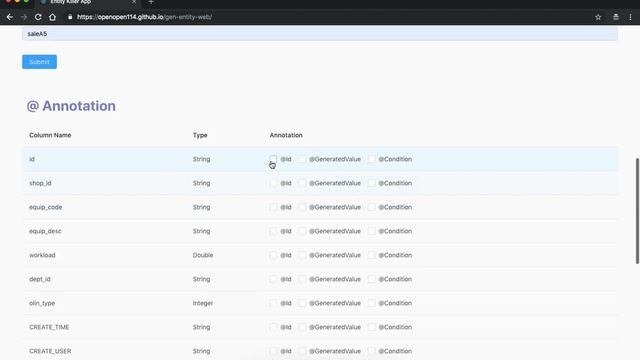640x360 pixels.
Task: Select the workload column name cell
Action: coord(42,255)
